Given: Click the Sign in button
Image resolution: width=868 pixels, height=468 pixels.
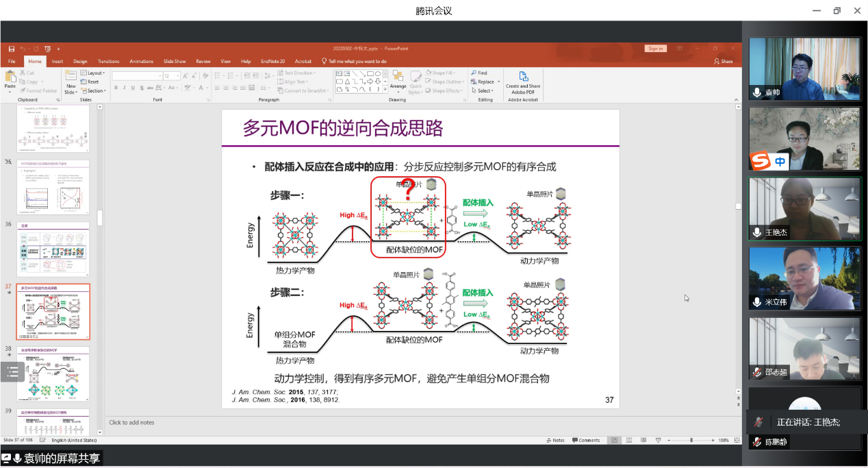Looking at the screenshot, I should click(x=655, y=49).
